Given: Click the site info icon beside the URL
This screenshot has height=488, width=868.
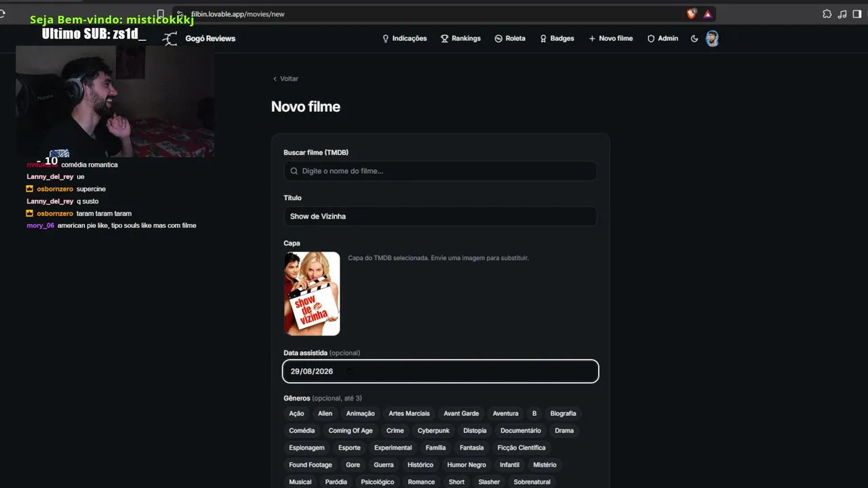Looking at the screenshot, I should coord(180,14).
